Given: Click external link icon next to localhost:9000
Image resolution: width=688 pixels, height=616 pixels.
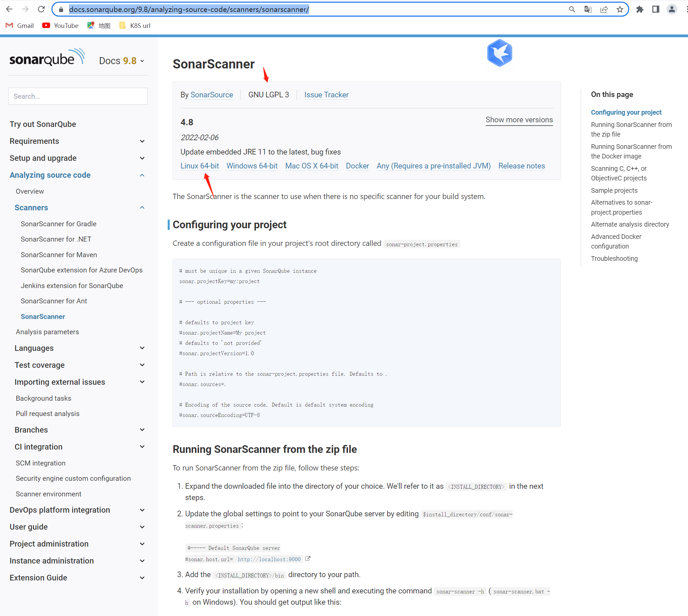Looking at the screenshot, I should click(307, 559).
